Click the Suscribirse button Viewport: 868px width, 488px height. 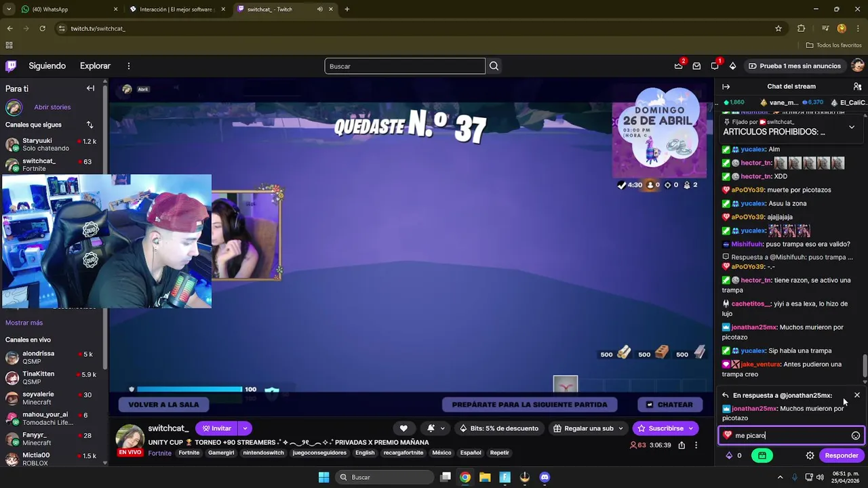pos(659,428)
